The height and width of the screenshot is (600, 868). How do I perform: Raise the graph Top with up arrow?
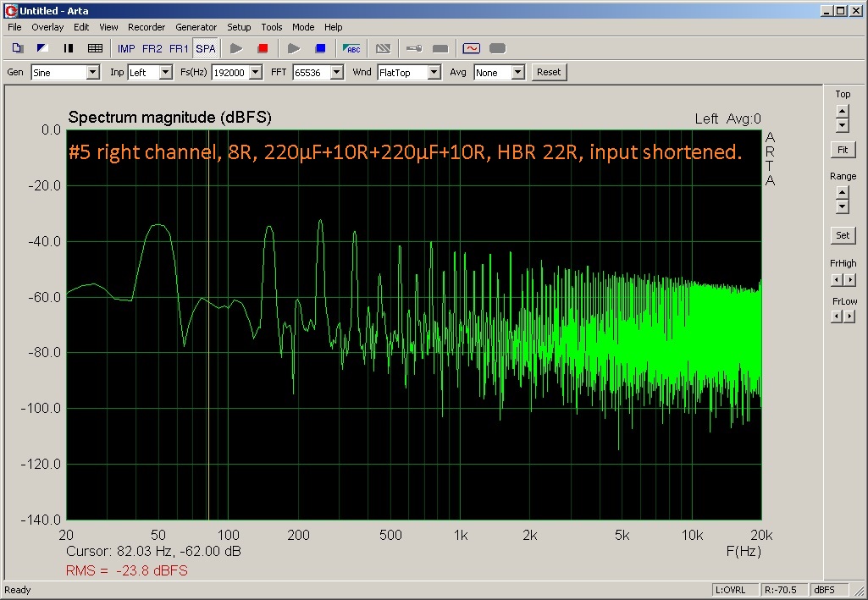pos(843,111)
